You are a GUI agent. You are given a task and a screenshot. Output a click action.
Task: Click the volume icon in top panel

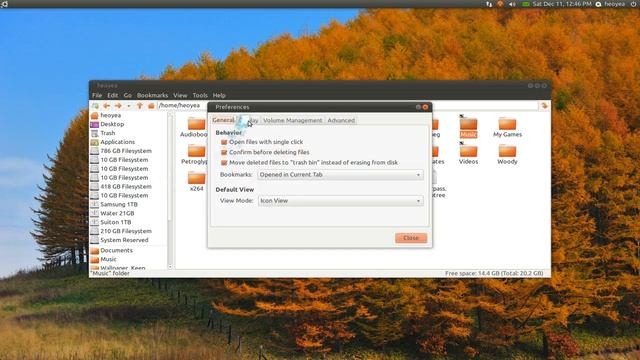[512, 4]
